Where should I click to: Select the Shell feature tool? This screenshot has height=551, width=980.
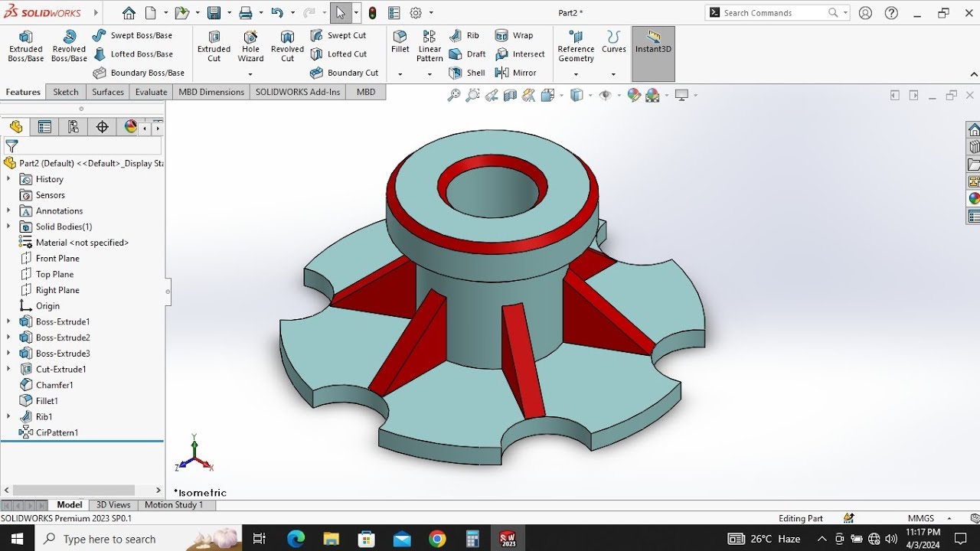pos(467,73)
